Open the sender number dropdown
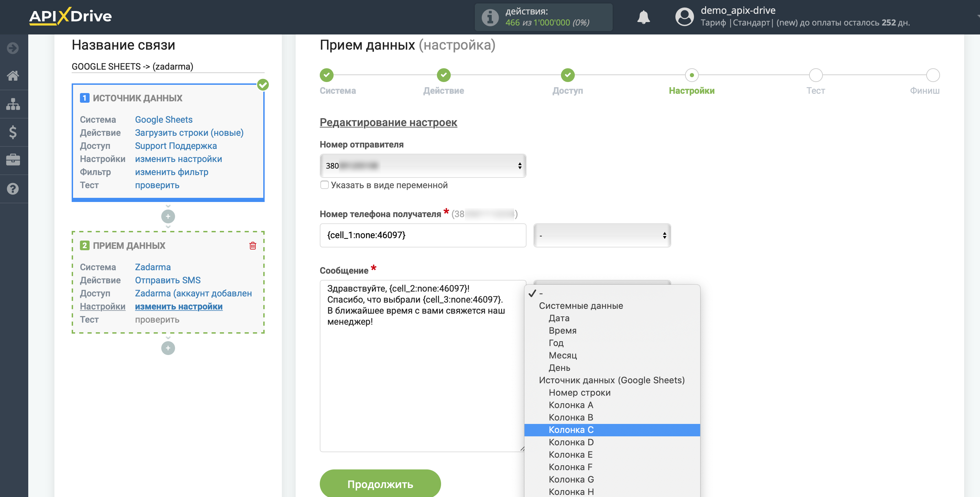This screenshot has width=980, height=497. (x=423, y=166)
